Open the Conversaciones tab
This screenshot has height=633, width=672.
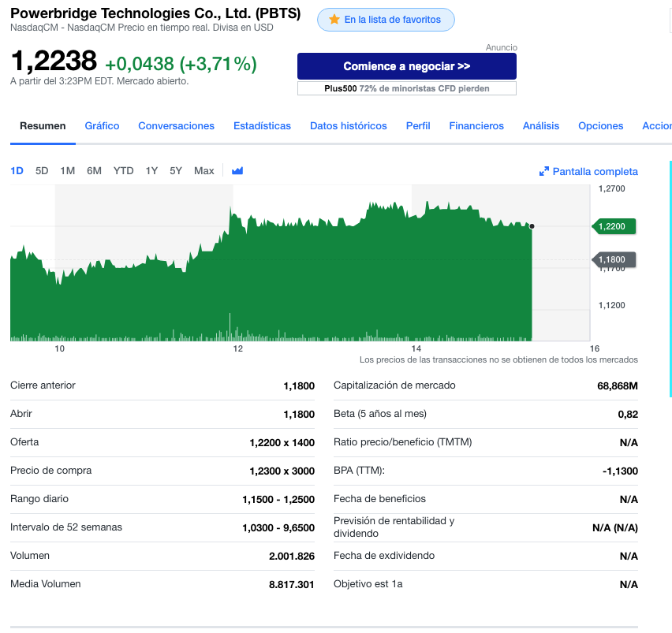tap(176, 126)
